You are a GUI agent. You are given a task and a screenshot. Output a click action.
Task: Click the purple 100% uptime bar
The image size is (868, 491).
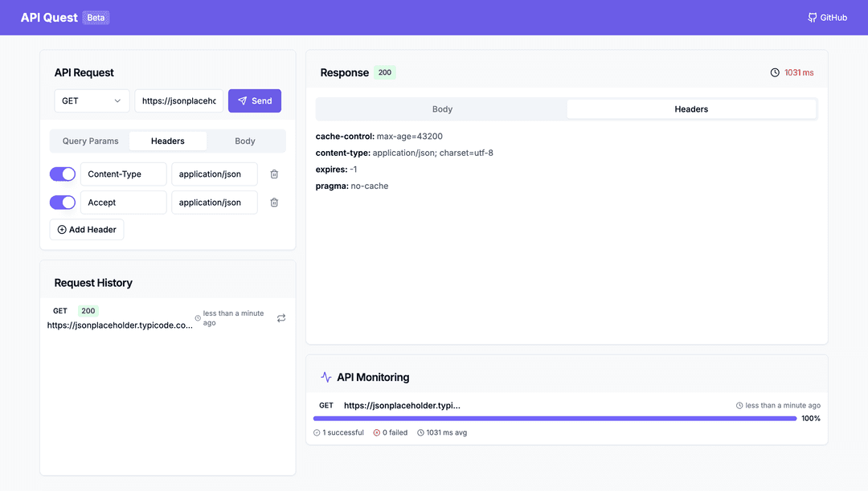(x=555, y=418)
